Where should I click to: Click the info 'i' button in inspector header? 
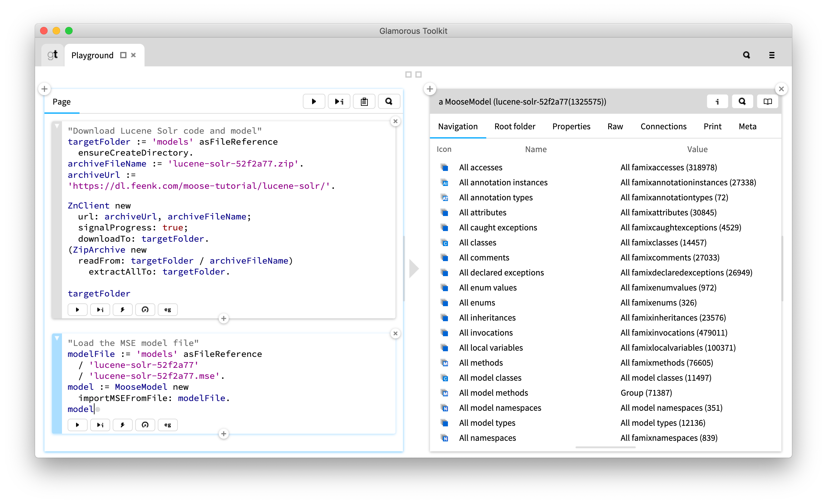click(x=717, y=101)
